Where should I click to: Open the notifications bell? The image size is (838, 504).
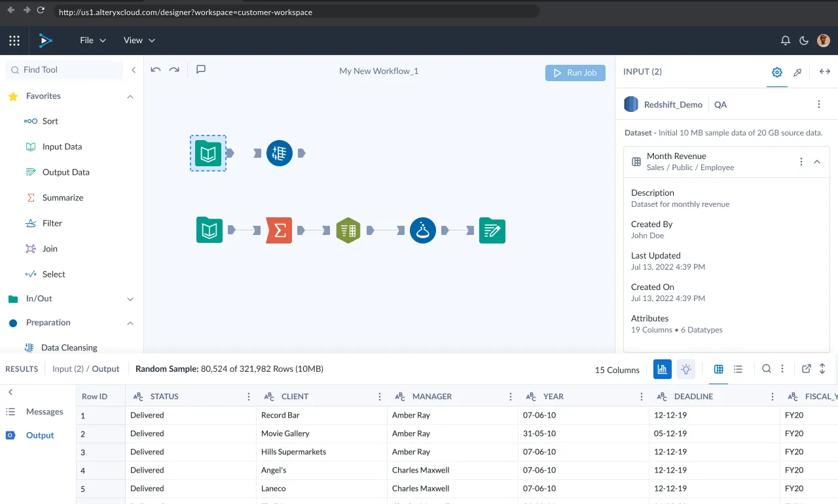pos(786,41)
